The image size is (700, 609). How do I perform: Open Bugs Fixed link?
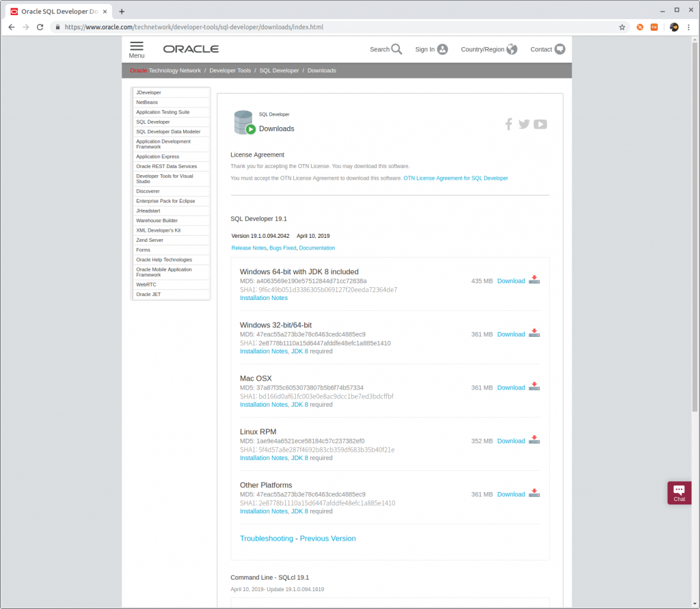[282, 248]
